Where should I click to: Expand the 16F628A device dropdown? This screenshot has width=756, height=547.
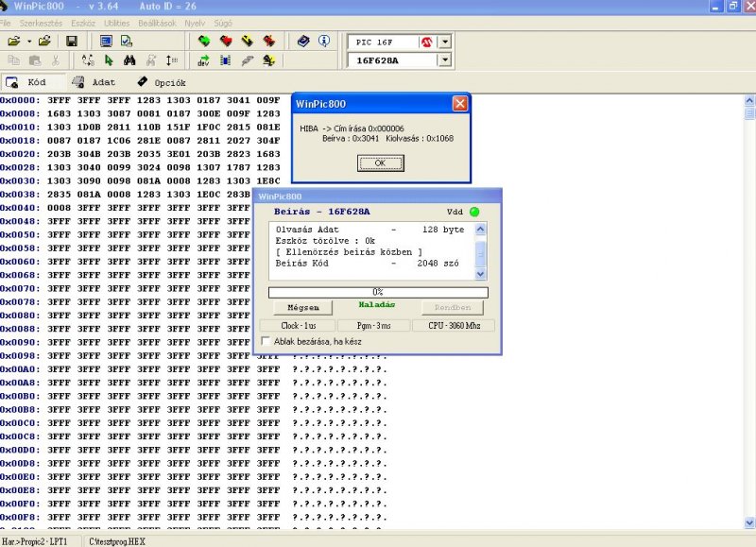tap(445, 60)
